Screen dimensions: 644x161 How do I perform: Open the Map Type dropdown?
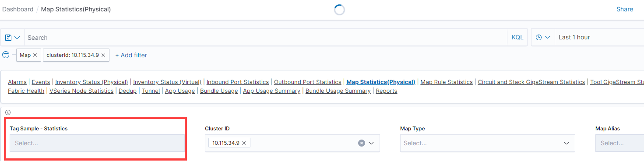487,143
